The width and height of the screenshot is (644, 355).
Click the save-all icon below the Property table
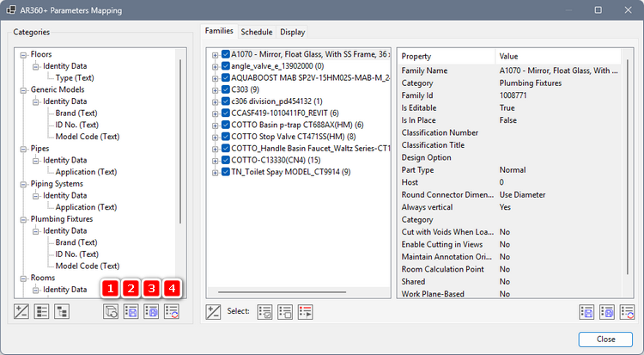607,312
